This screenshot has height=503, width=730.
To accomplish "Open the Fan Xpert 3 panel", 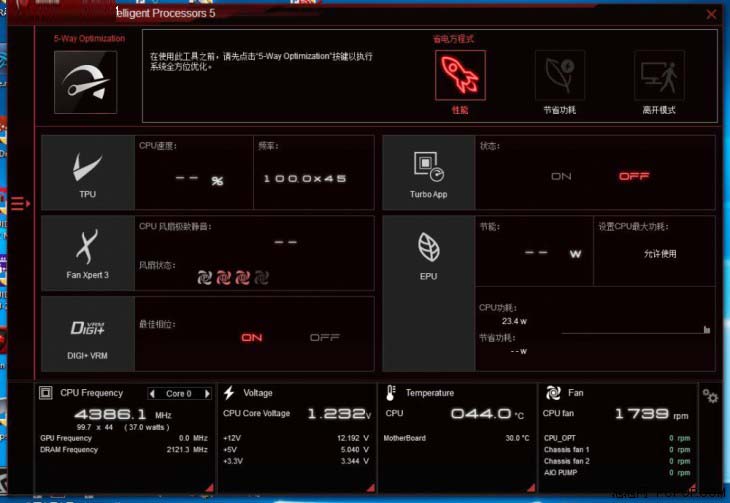I will (x=88, y=253).
